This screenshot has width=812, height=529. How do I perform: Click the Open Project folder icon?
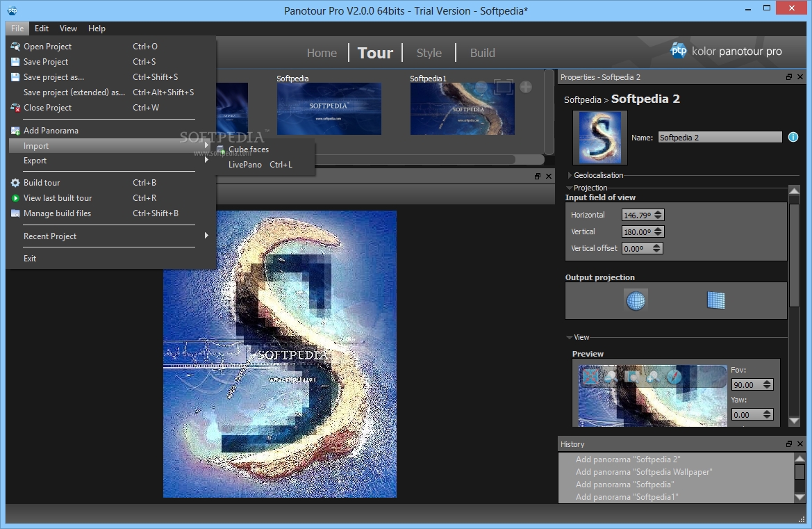coord(15,46)
